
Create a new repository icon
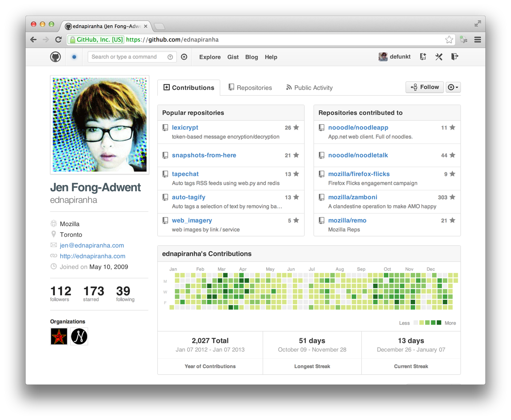click(x=423, y=57)
